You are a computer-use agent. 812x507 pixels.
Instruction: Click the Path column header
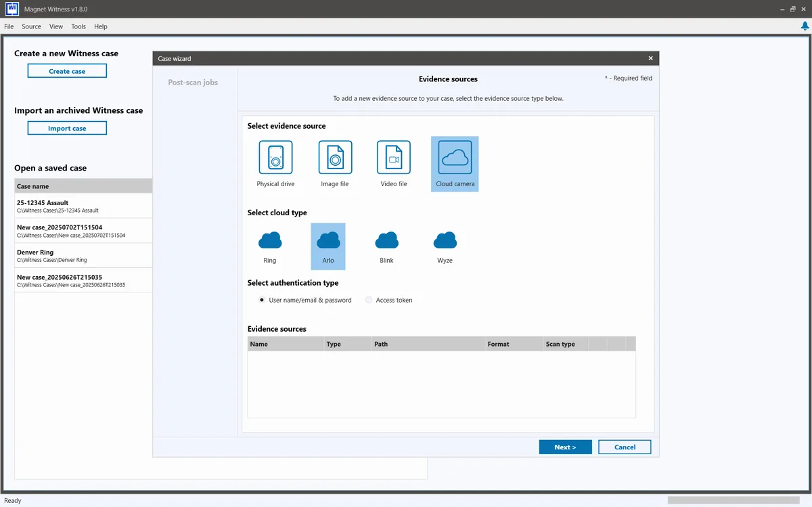click(428, 344)
